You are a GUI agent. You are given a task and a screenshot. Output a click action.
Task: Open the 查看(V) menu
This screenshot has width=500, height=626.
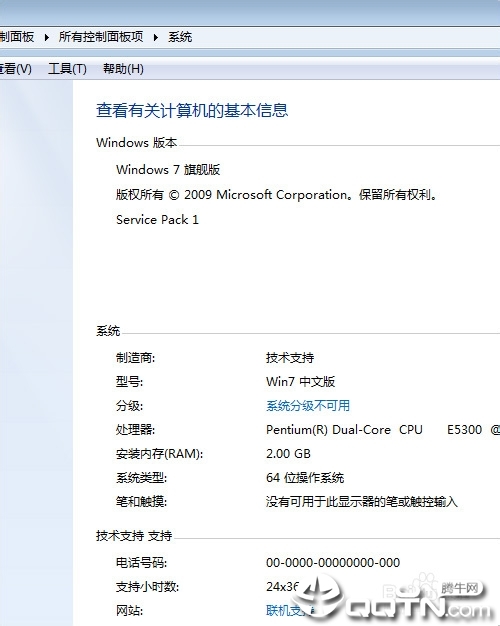point(16,69)
